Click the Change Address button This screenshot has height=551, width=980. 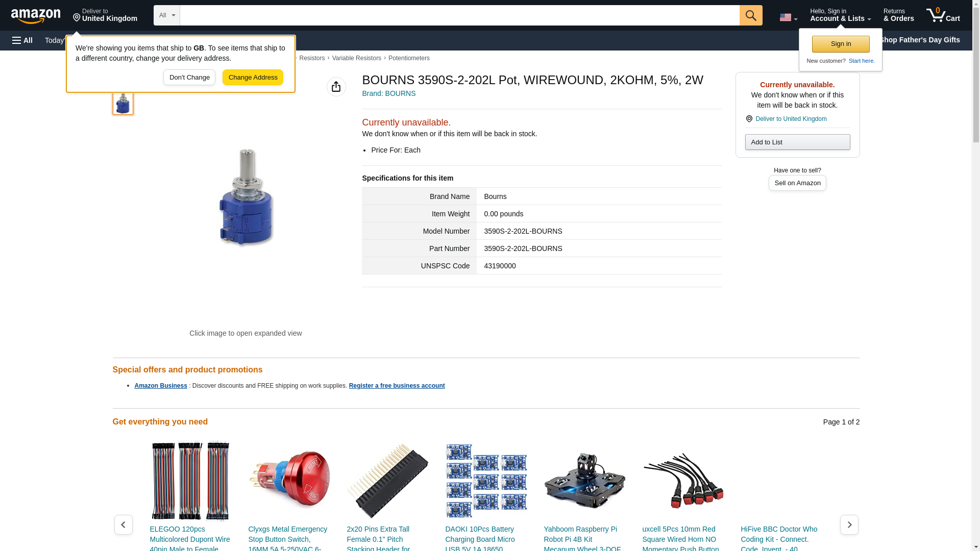(253, 78)
